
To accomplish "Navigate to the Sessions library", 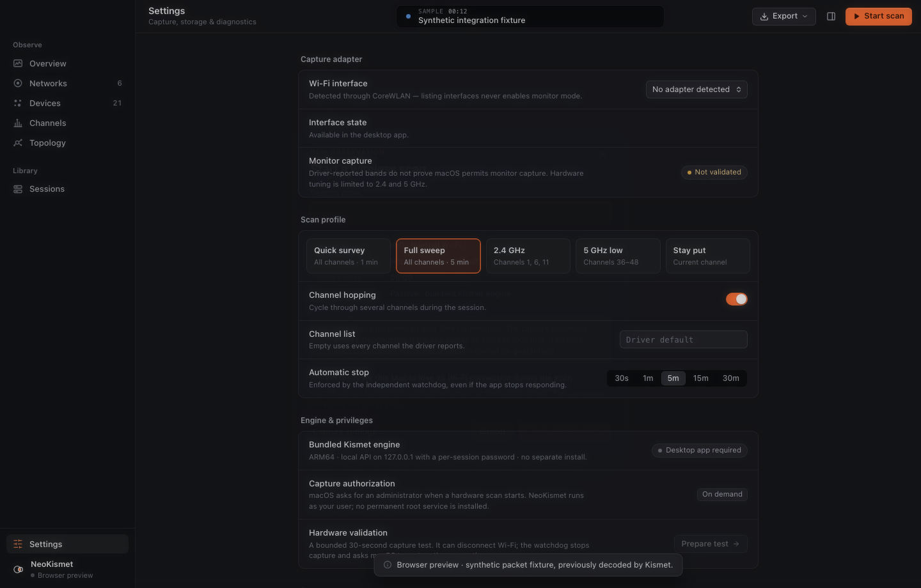I will [67, 189].
